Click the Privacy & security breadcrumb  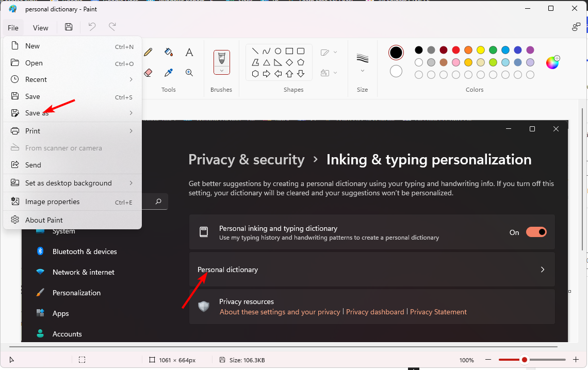(247, 160)
